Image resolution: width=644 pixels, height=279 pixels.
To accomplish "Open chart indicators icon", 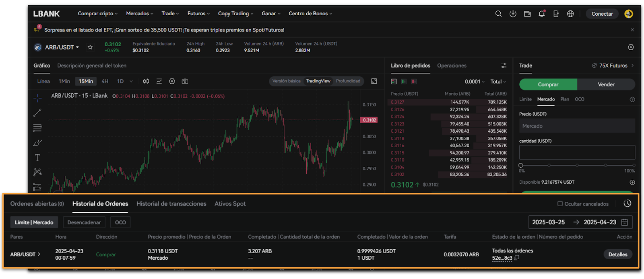I will tap(159, 81).
